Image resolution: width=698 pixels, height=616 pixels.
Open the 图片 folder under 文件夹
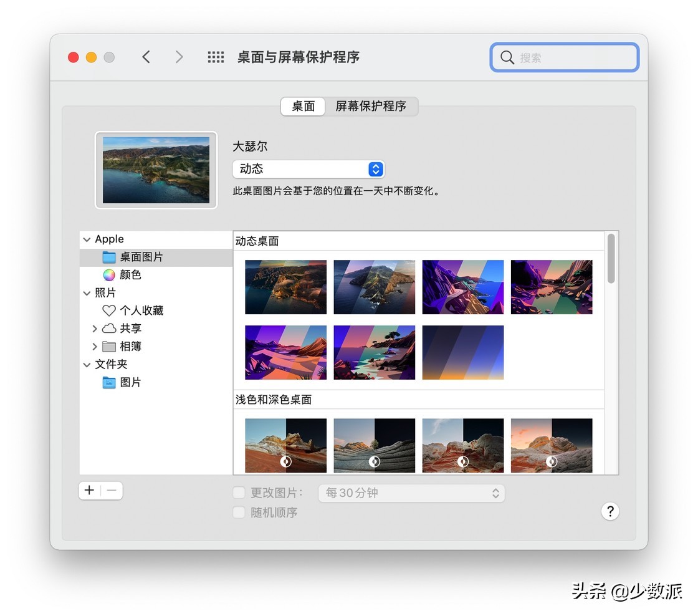click(x=130, y=382)
